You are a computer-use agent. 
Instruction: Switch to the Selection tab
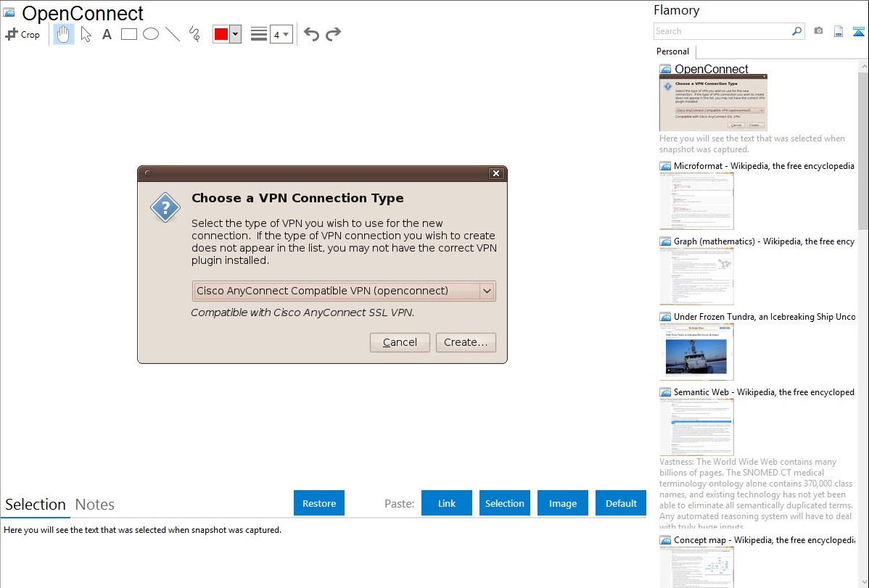coord(36,505)
